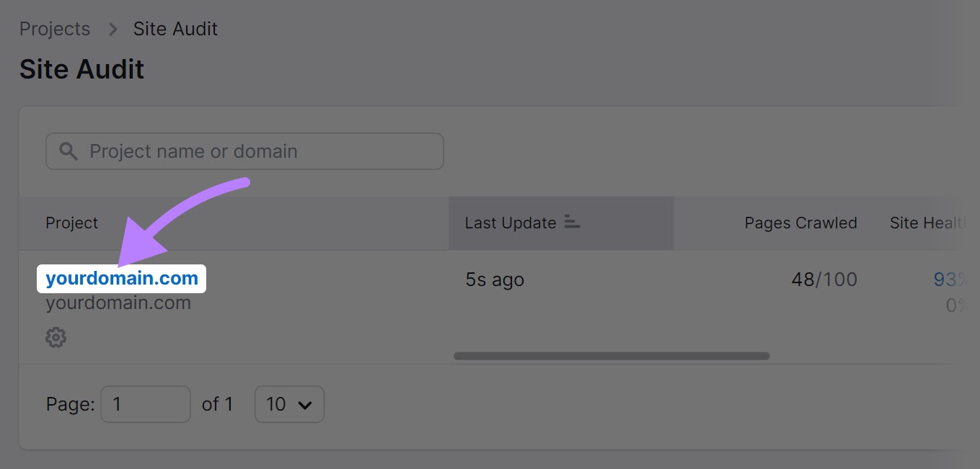Click the sort icon beside Last Update
This screenshot has width=980, height=469.
(x=572, y=223)
